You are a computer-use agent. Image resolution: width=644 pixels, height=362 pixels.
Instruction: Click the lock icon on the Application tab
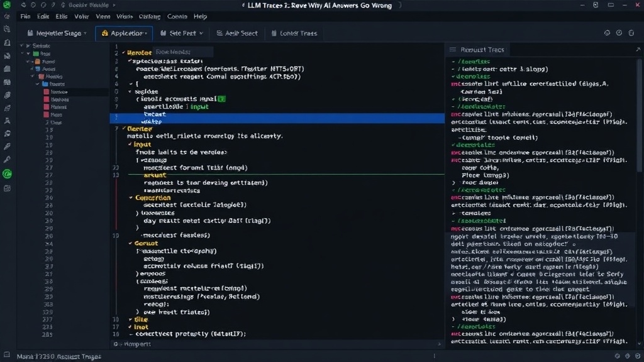[x=105, y=33]
